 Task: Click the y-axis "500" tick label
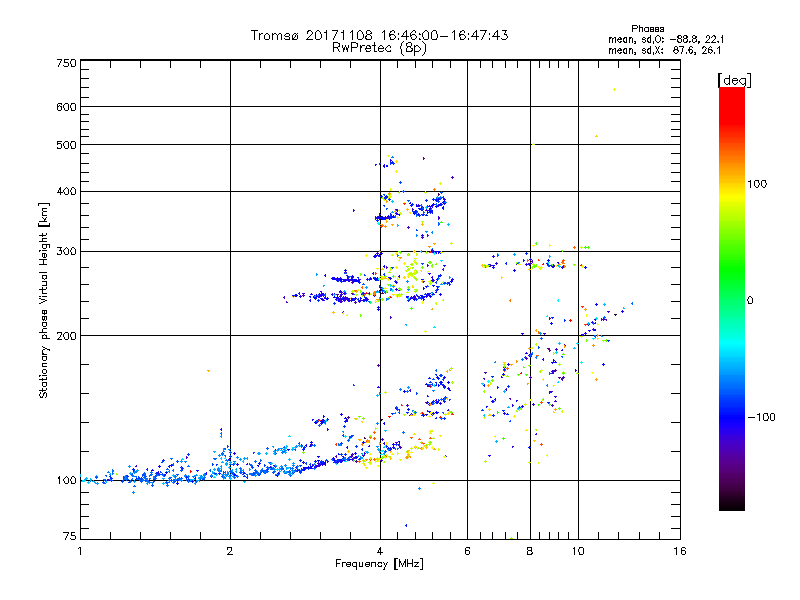point(66,145)
